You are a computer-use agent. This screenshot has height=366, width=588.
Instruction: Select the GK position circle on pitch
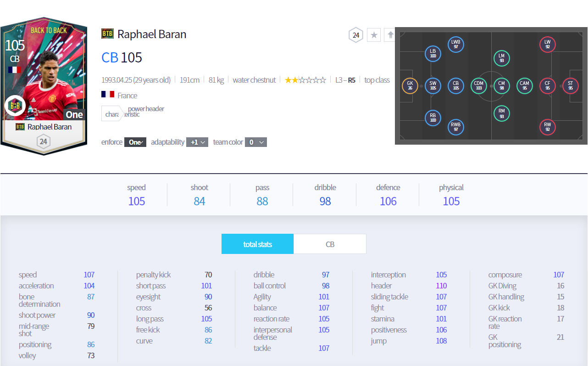410,86
